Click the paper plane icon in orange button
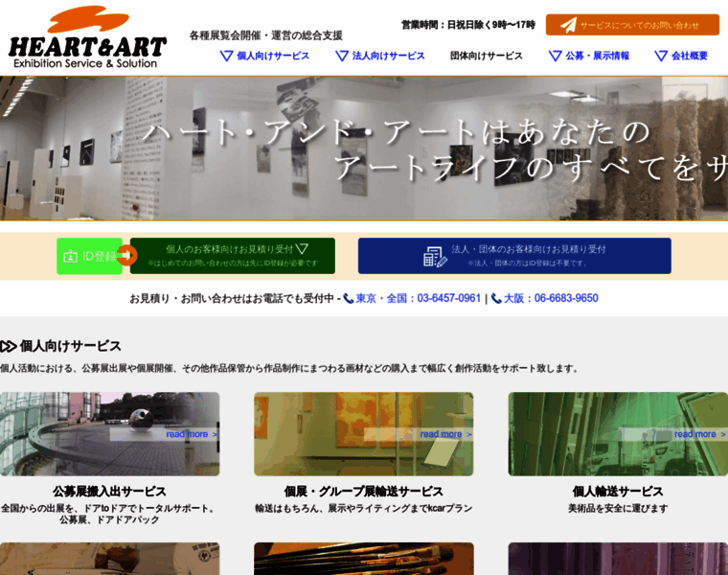The width and height of the screenshot is (728, 575). 568,25
